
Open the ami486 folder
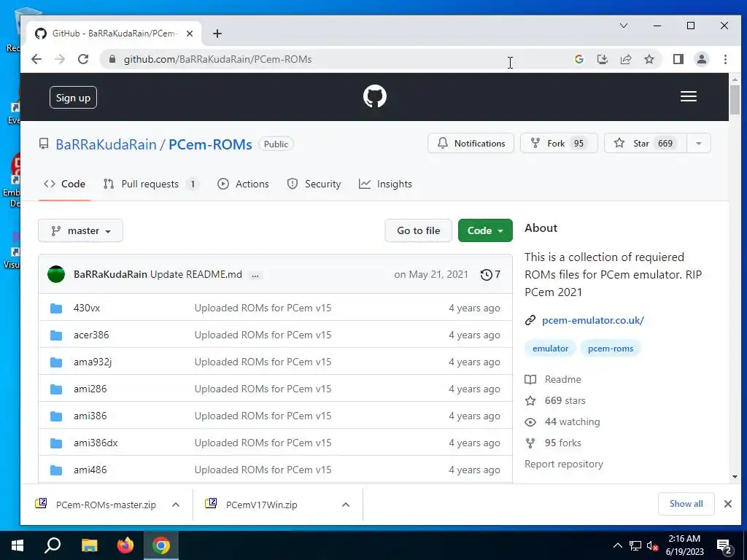90,470
